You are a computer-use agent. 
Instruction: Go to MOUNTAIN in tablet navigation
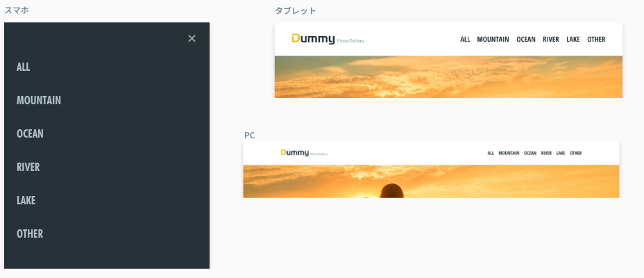click(493, 40)
